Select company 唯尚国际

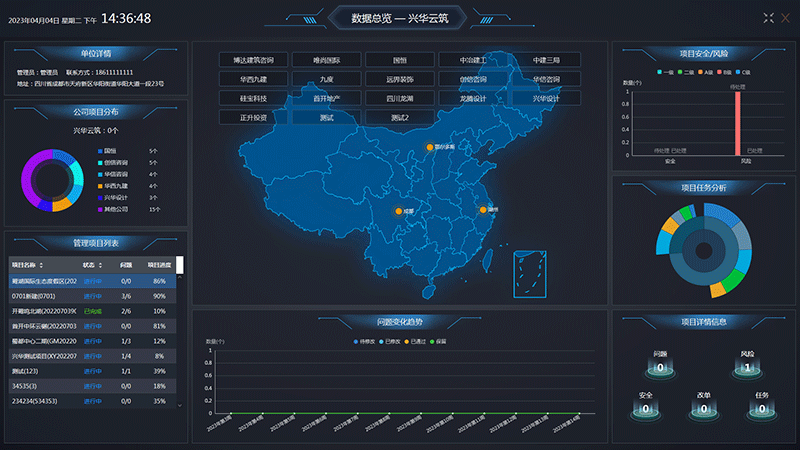pyautogui.click(x=327, y=60)
